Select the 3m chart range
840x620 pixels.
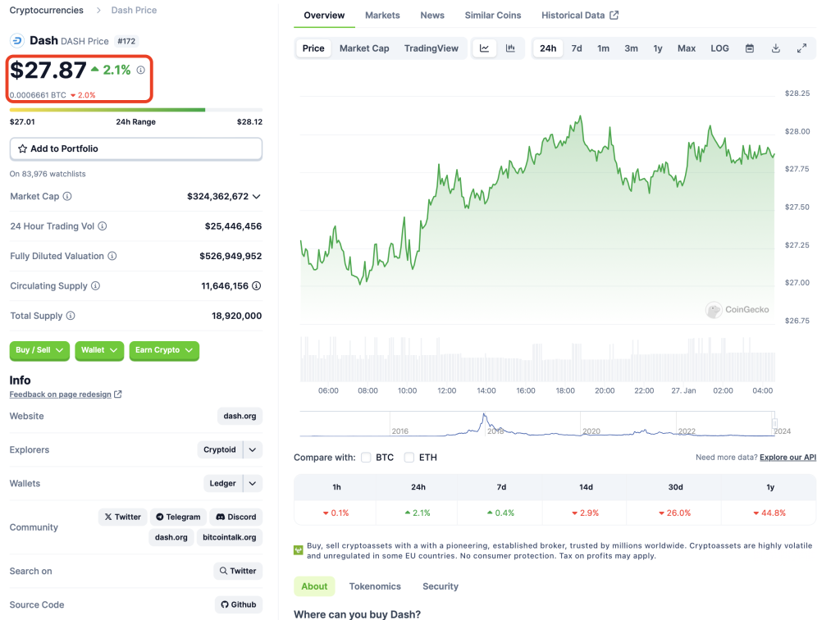coord(631,48)
